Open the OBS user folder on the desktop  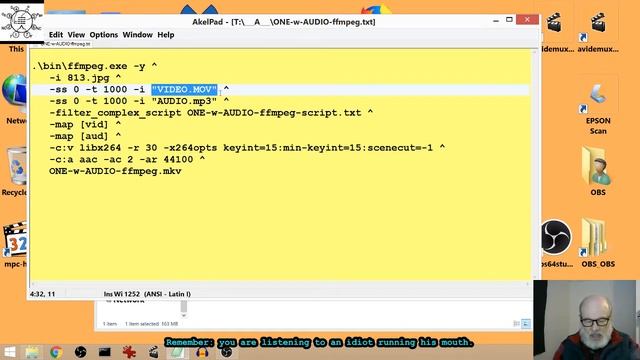pyautogui.click(x=598, y=171)
